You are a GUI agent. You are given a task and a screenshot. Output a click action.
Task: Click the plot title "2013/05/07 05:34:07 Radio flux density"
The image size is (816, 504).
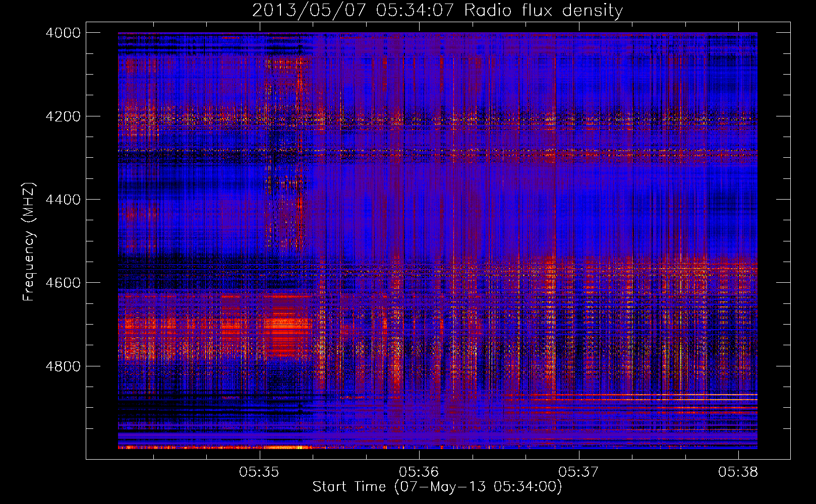click(437, 11)
